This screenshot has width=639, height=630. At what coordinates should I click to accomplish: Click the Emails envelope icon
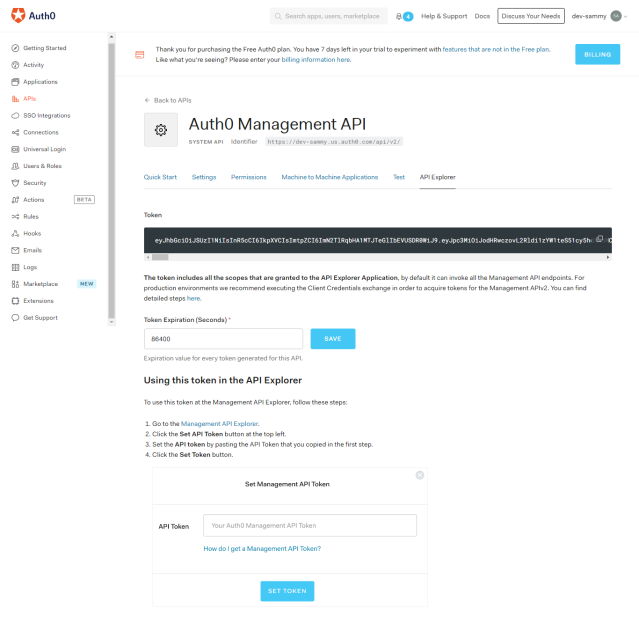coord(15,250)
